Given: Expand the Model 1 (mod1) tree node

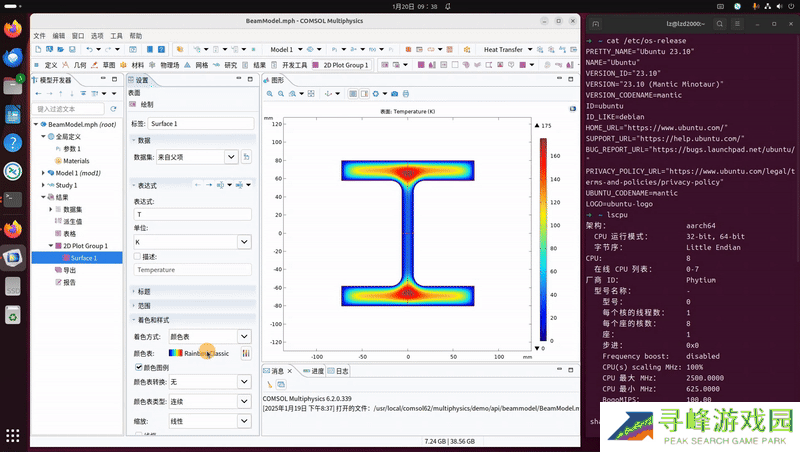Looking at the screenshot, I should coord(43,173).
